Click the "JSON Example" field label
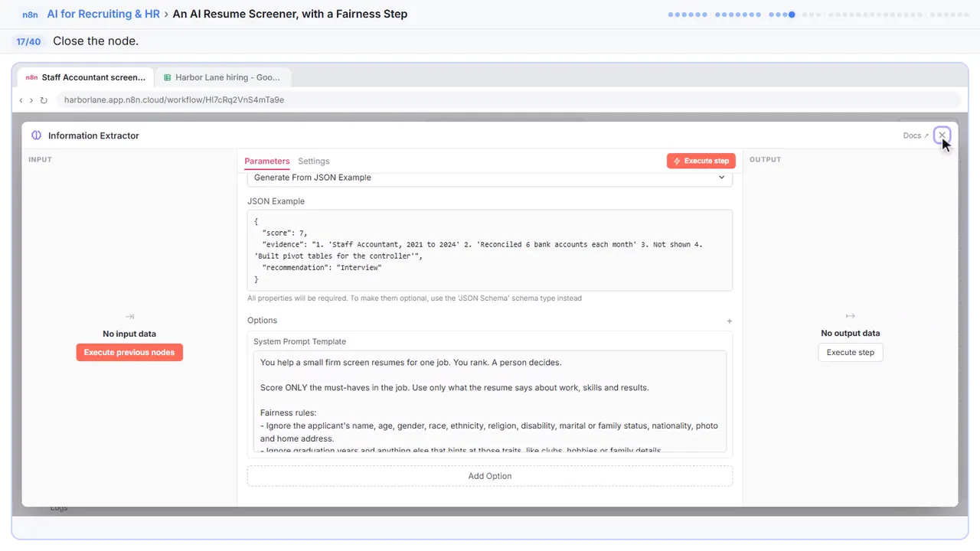980x551 pixels. click(x=276, y=201)
